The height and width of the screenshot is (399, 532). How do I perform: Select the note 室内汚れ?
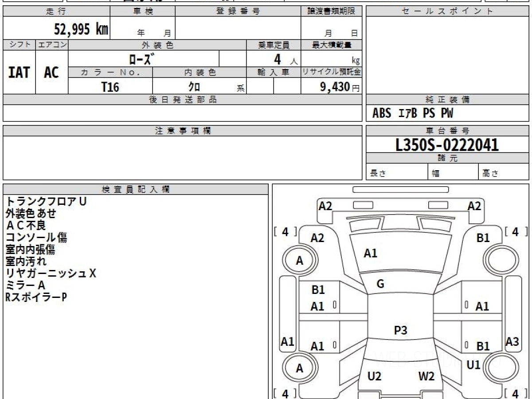click(26, 261)
